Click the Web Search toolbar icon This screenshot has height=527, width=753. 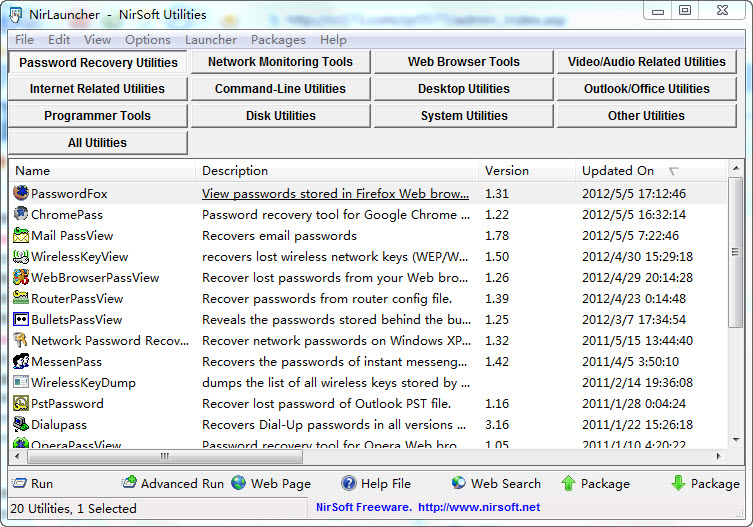point(459,483)
